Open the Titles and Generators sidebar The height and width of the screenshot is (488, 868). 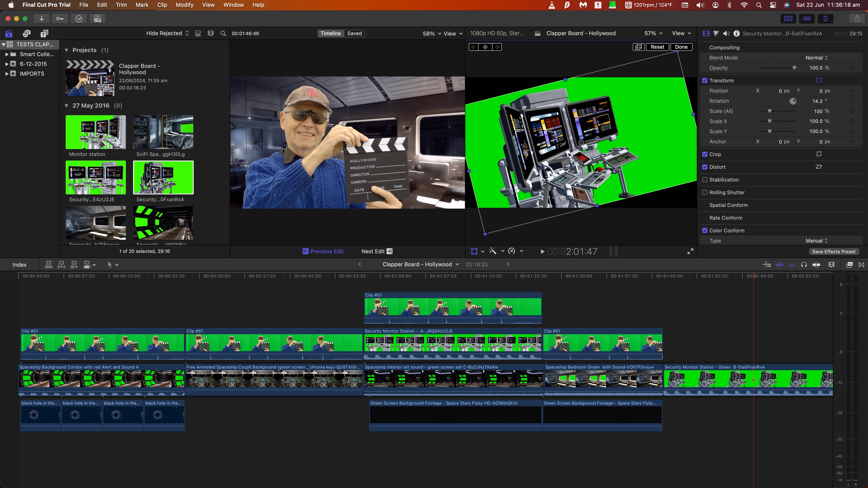click(45, 33)
